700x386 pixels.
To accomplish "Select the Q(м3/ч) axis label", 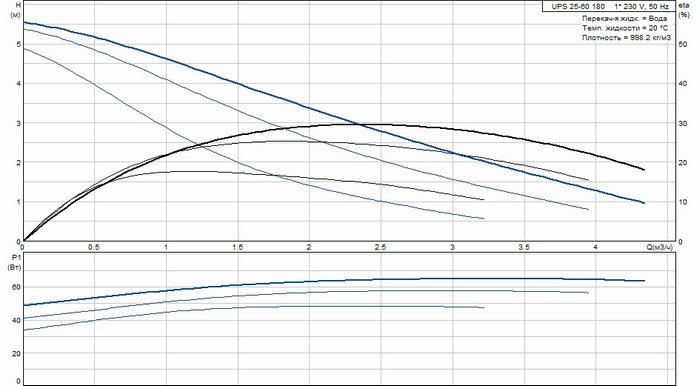I will 659,247.
